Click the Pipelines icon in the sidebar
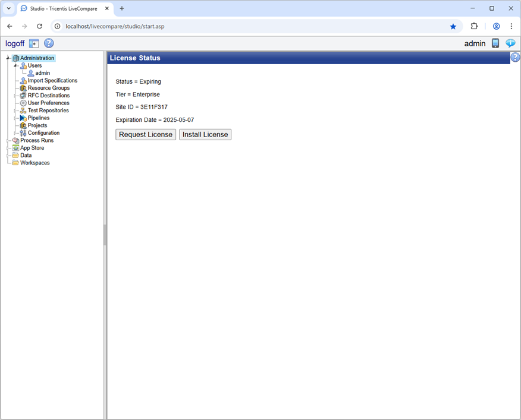This screenshot has height=420, width=521. [23, 118]
